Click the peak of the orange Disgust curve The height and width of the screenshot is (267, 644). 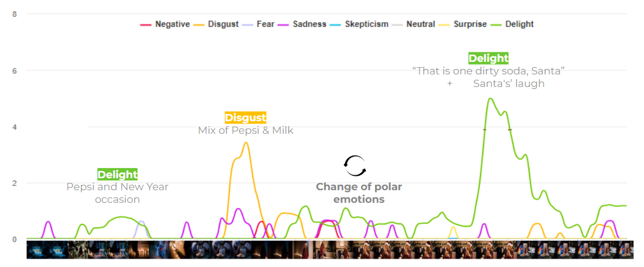coord(246,143)
